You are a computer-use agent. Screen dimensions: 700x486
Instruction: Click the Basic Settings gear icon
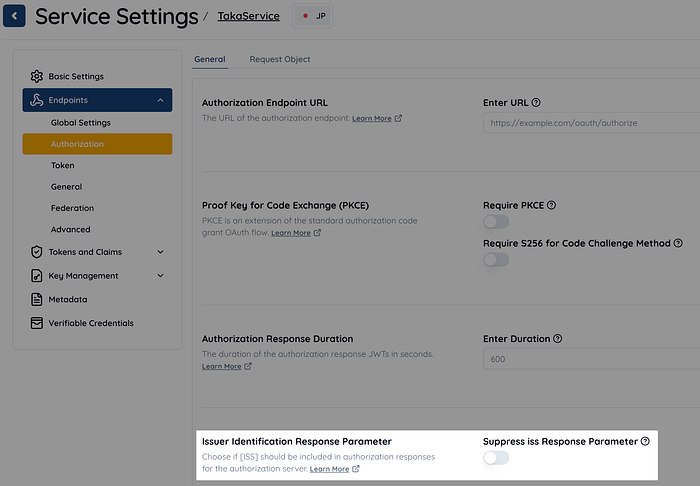coord(37,76)
